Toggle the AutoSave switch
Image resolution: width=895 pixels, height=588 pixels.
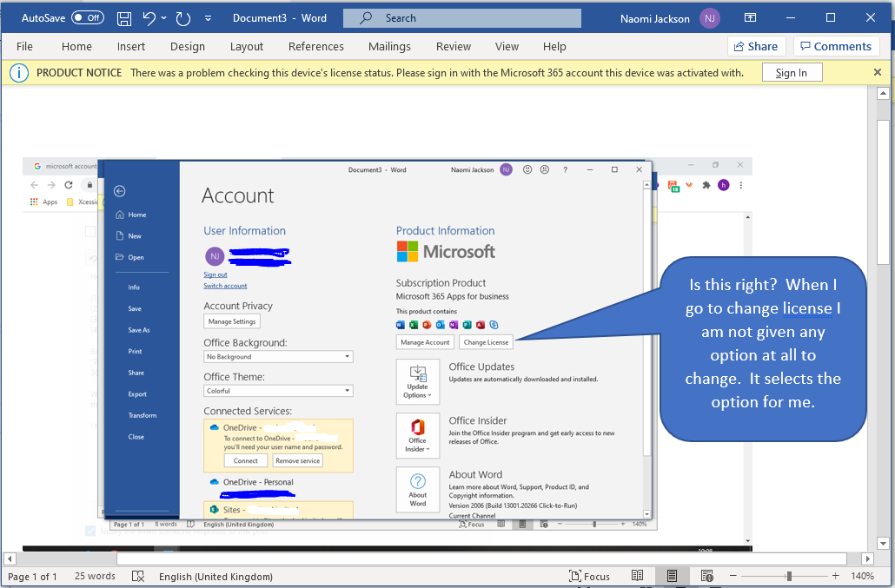88,17
